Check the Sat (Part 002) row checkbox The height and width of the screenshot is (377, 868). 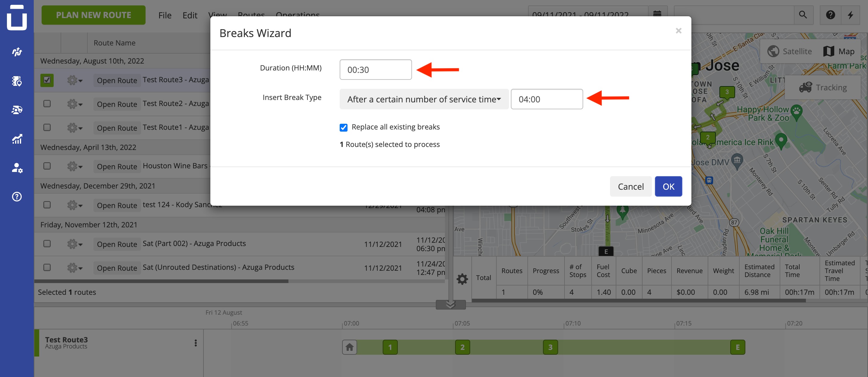47,243
